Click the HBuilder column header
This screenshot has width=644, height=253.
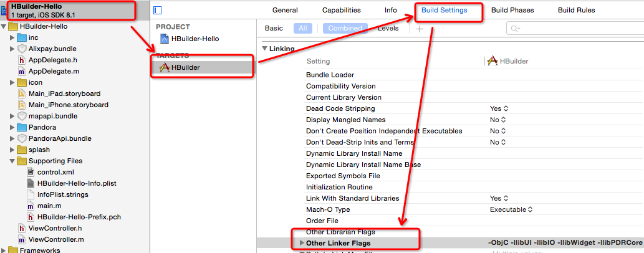[507, 61]
